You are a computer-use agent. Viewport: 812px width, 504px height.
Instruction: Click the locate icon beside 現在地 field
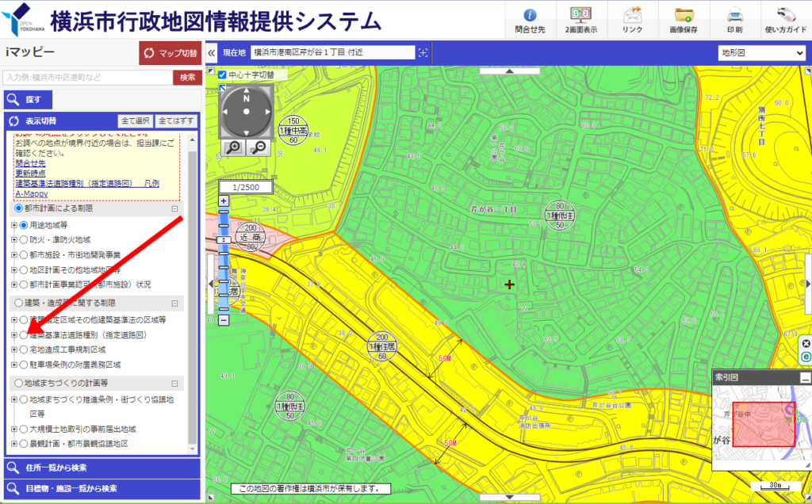pos(423,53)
